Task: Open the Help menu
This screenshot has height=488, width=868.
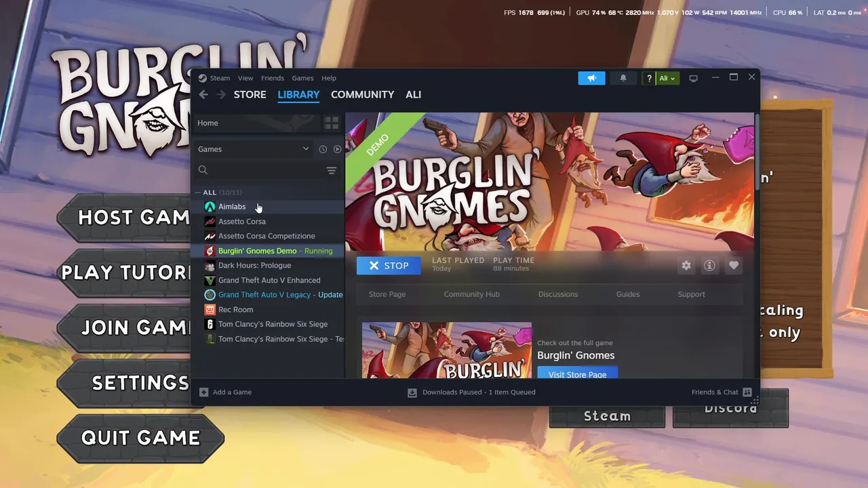Action: (329, 78)
